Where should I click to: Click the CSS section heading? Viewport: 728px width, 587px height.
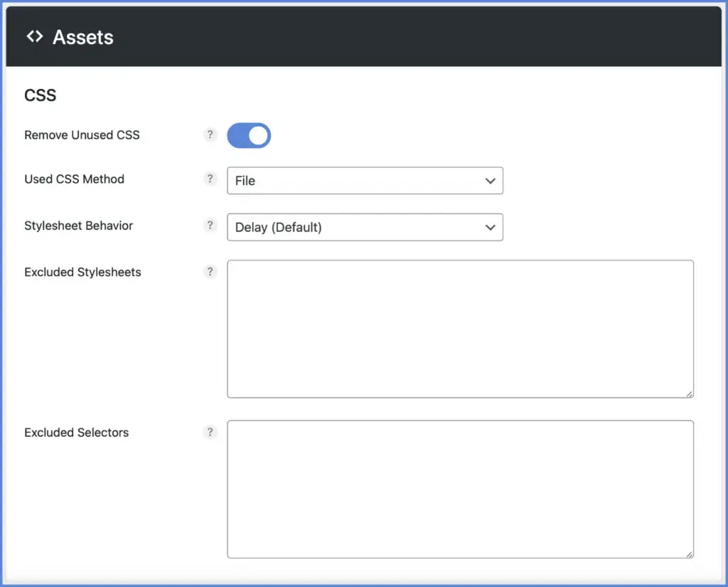coord(41,95)
